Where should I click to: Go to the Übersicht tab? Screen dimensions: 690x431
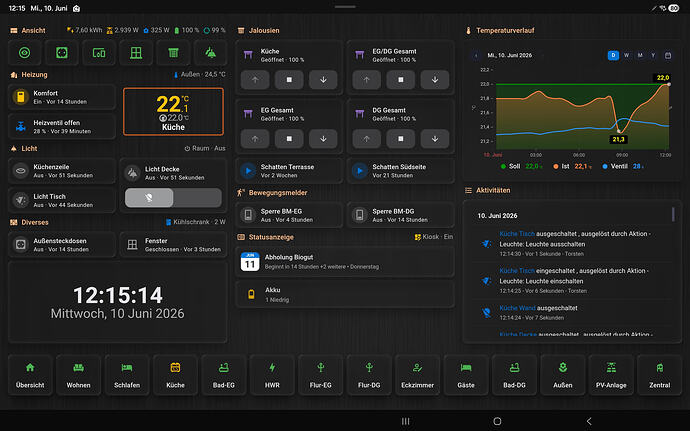pos(30,375)
